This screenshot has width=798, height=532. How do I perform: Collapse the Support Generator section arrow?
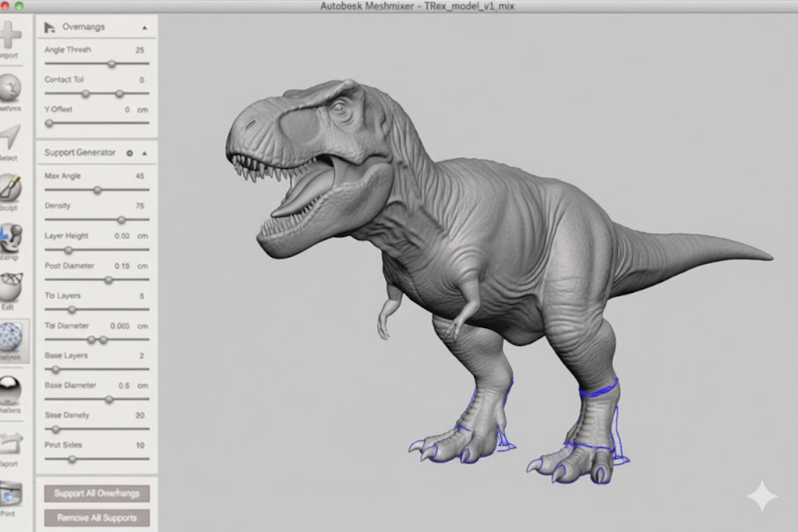pos(144,153)
